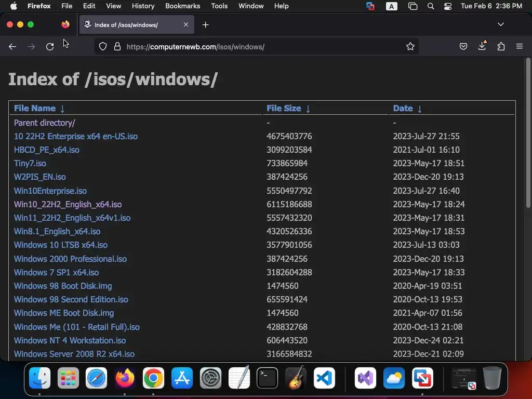The image size is (532, 399).
Task: Go back to the previous page
Action: (12, 46)
